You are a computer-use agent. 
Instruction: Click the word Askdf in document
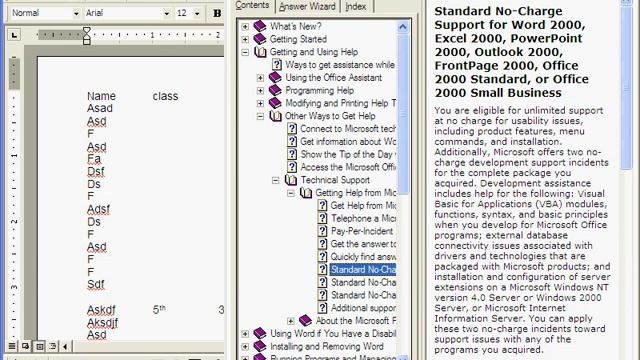tap(101, 310)
